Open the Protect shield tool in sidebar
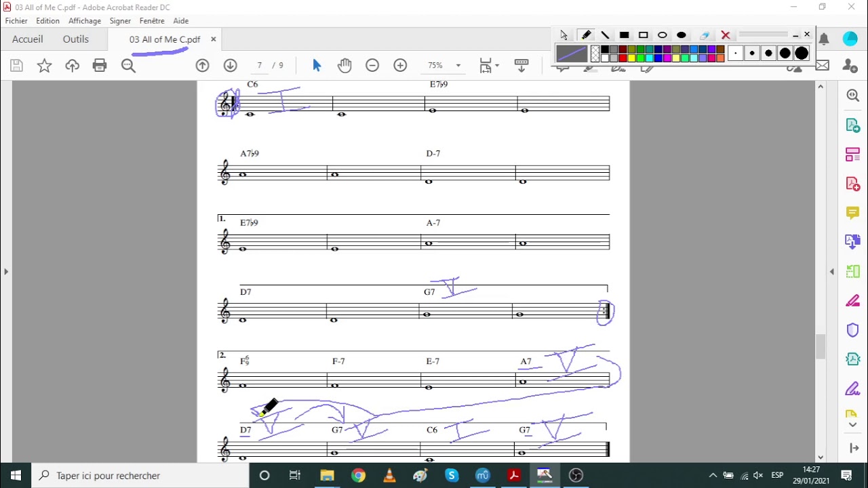The width and height of the screenshot is (868, 488). click(852, 330)
